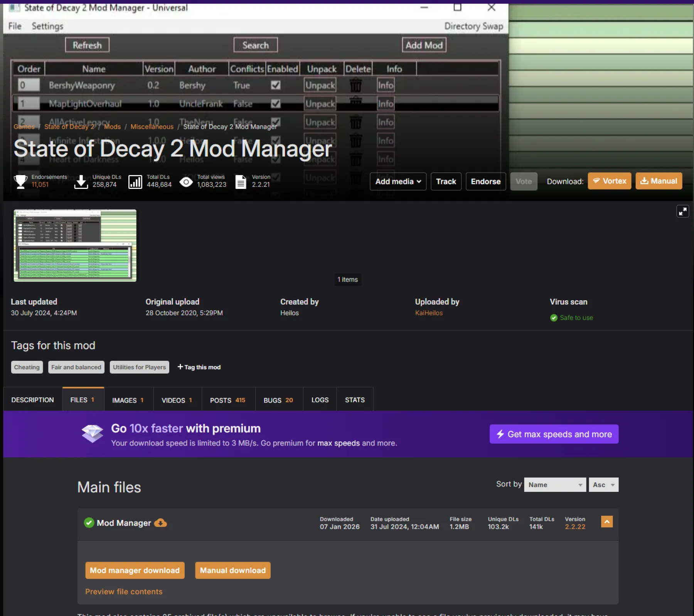Click the Version document icon
Viewport: 694px width, 616px height.
click(241, 182)
